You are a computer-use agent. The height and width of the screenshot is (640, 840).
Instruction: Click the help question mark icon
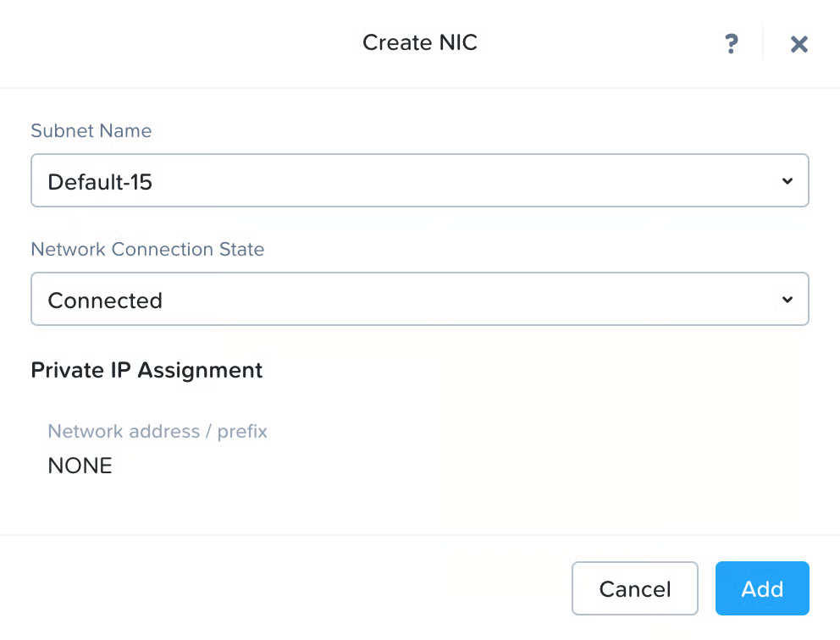pos(732,44)
